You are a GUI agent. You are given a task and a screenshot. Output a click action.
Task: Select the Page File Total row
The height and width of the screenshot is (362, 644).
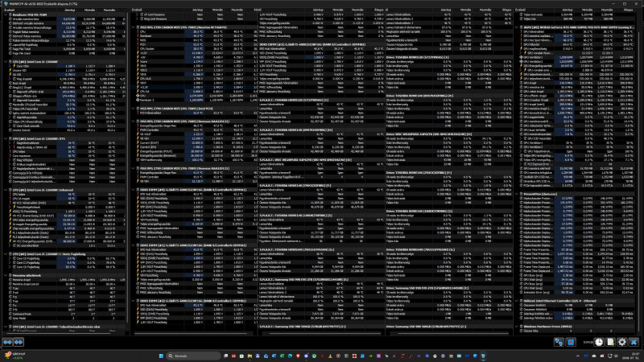click(65, 49)
